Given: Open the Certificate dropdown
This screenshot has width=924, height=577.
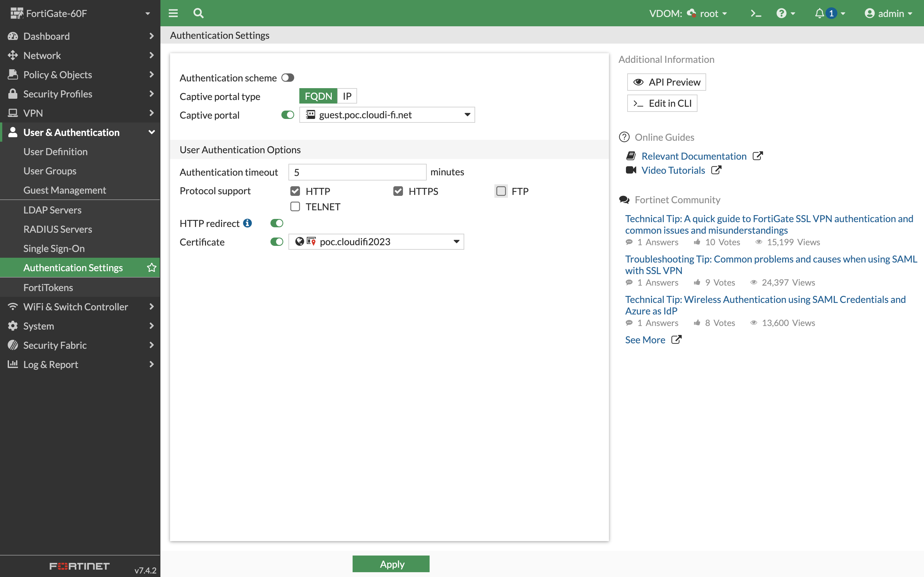Looking at the screenshot, I should pyautogui.click(x=456, y=242).
